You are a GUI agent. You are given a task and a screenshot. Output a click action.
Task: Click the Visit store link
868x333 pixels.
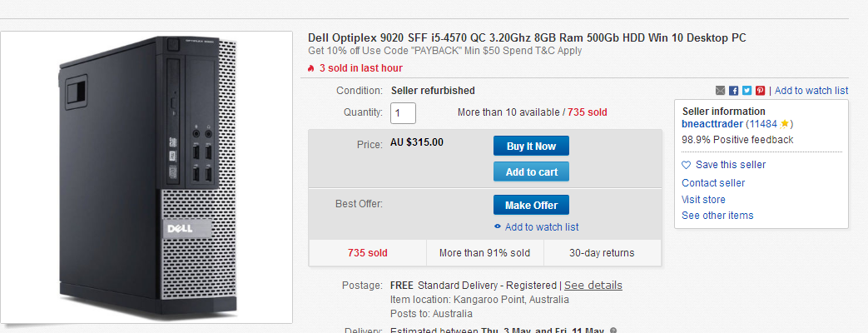(703, 200)
